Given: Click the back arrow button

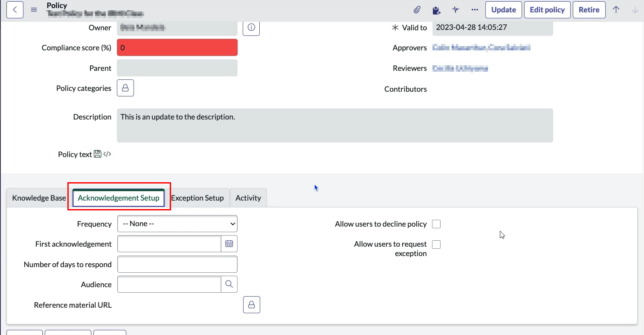Looking at the screenshot, I should click(x=15, y=10).
